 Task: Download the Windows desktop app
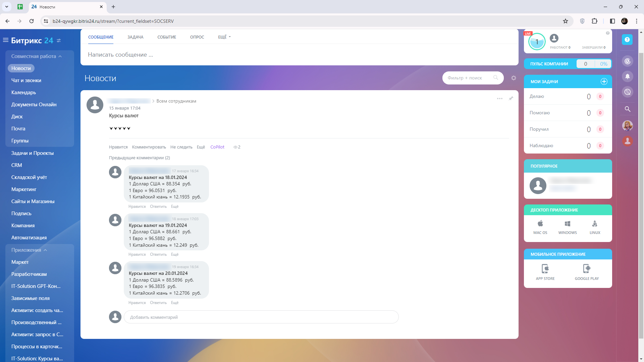pyautogui.click(x=568, y=227)
